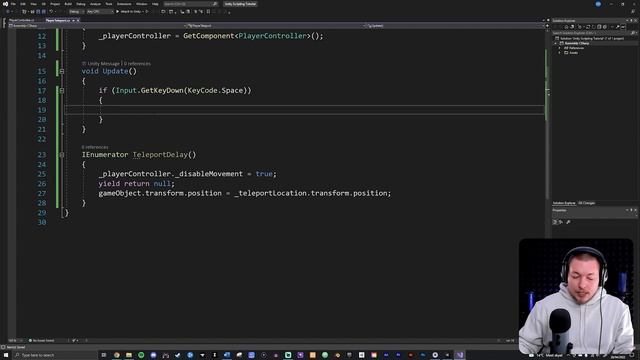Click the Solution Explorer Home icon
Viewport: 640px width, 360px height.
566,27
